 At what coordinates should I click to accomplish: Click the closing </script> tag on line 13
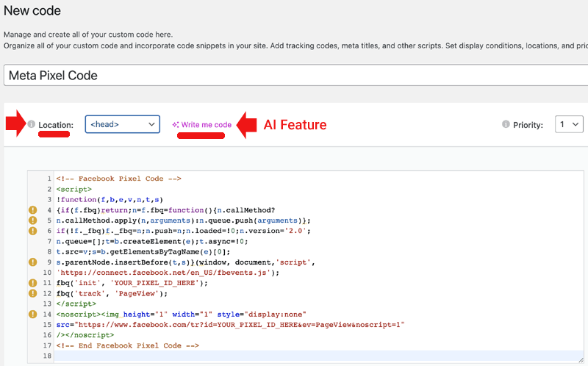(76, 304)
